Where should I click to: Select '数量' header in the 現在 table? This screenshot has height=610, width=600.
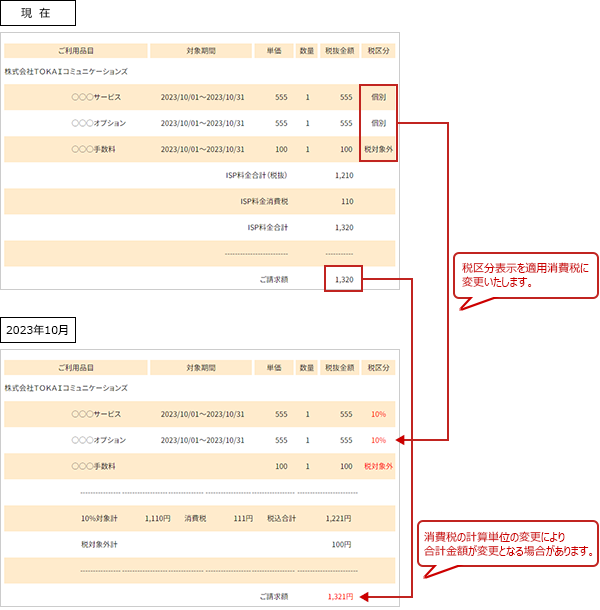click(307, 51)
